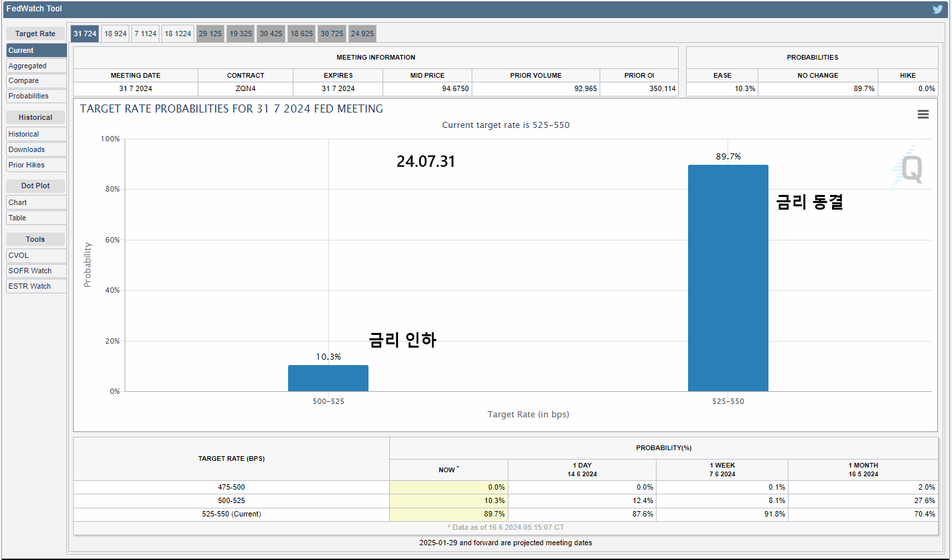
Task: Open the Downloads page
Action: 36,149
